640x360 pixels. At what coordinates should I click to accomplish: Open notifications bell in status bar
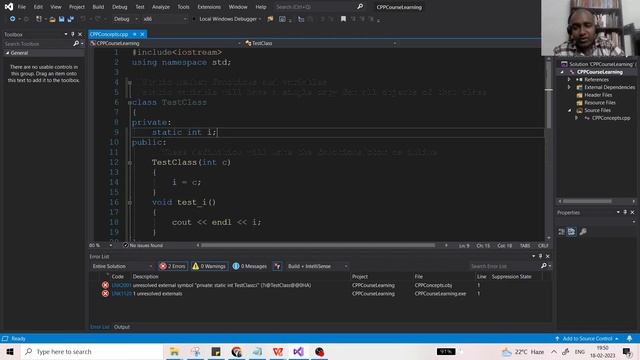pyautogui.click(x=629, y=338)
